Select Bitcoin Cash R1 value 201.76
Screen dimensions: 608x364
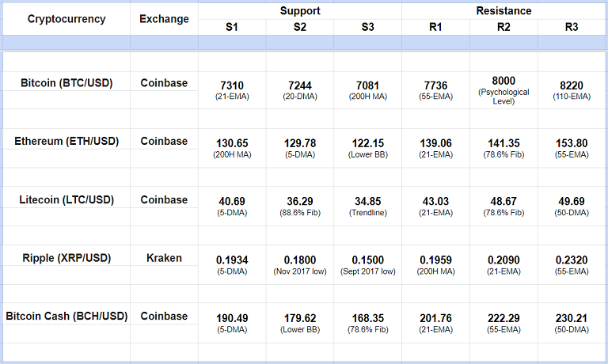[435, 318]
